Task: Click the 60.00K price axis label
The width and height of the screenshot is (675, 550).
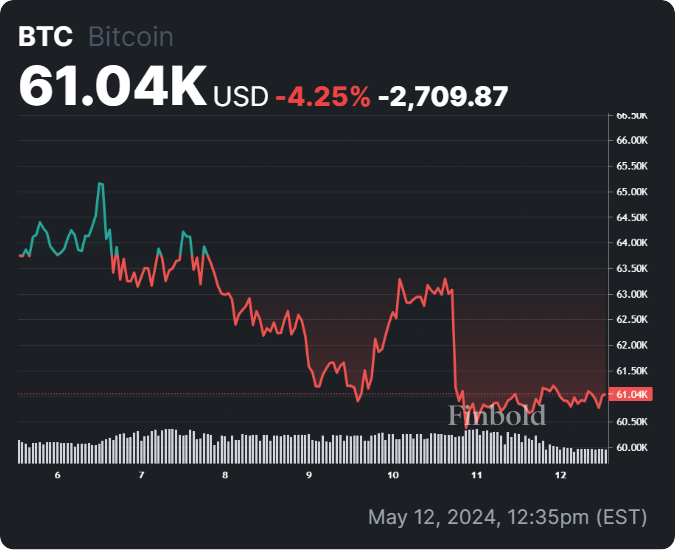Action: point(633,448)
